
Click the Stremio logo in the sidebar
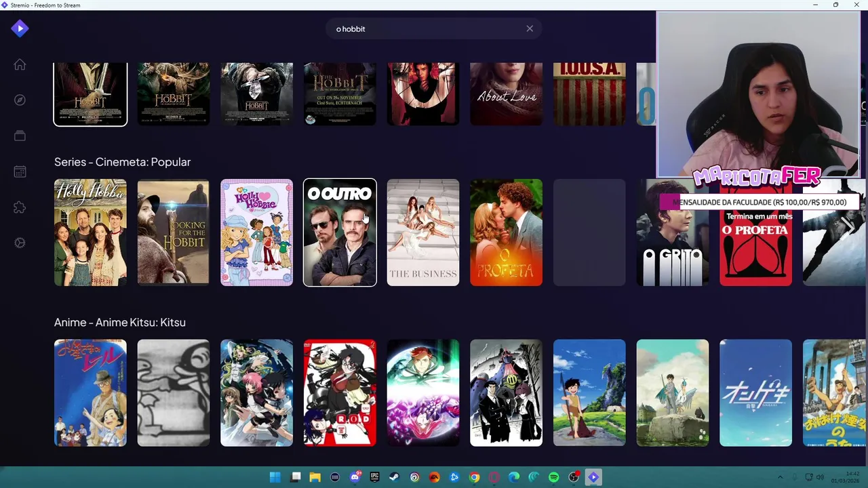[20, 28]
